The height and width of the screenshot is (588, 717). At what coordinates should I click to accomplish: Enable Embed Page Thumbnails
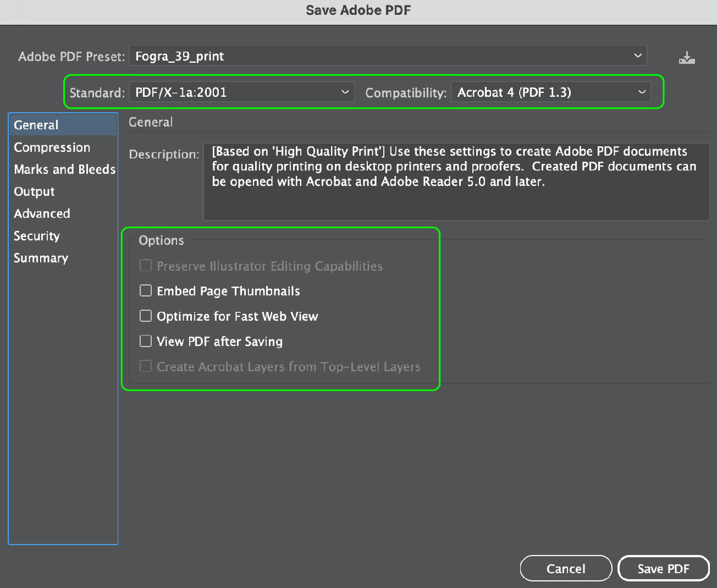click(146, 290)
